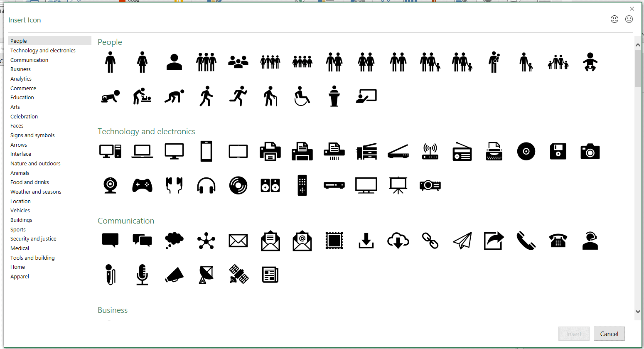The width and height of the screenshot is (644, 349).
Task: Switch to the Apparel category
Action: pyautogui.click(x=20, y=277)
